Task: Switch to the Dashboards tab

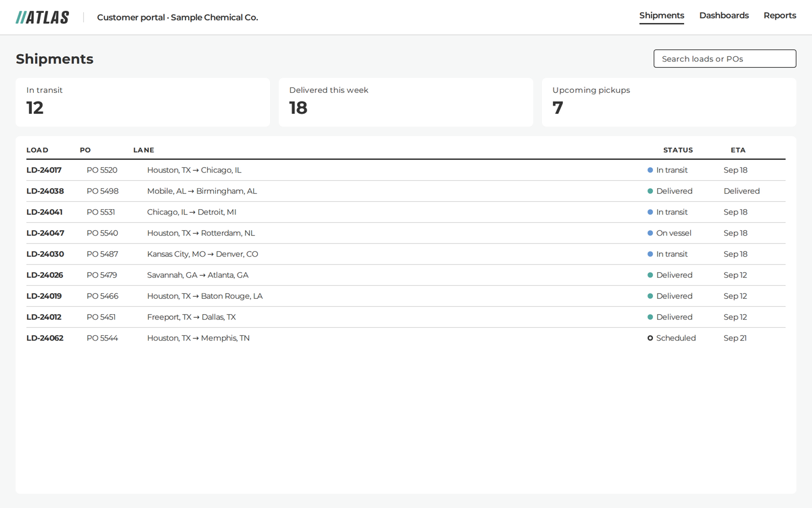Action: tap(724, 16)
